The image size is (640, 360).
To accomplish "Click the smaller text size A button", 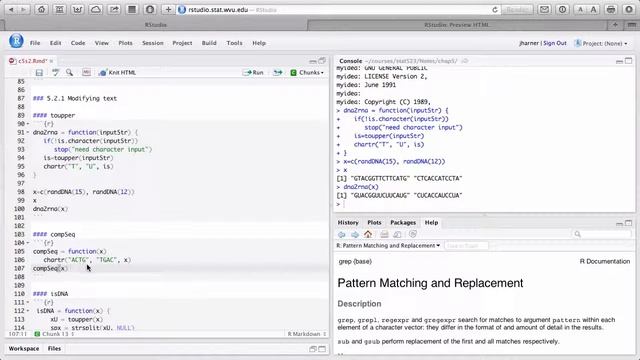I will pyautogui.click(x=580, y=9).
